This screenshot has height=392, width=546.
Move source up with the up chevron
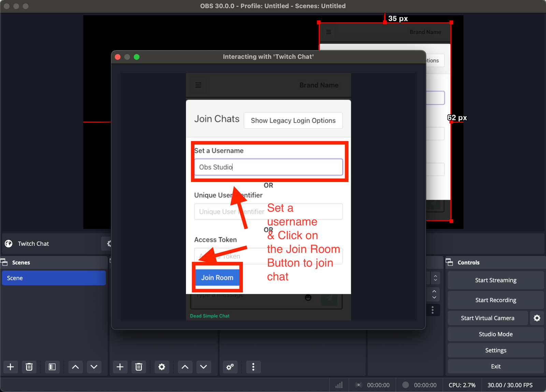(x=185, y=367)
